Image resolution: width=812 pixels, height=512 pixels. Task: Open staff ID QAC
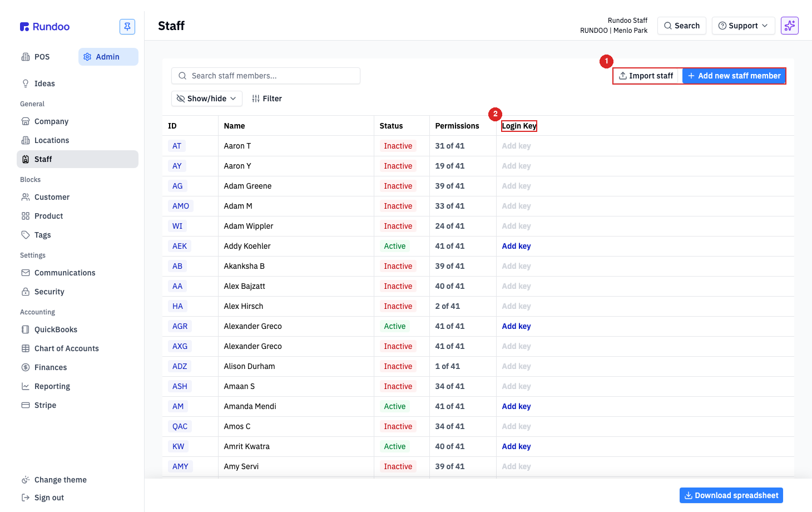(x=180, y=426)
